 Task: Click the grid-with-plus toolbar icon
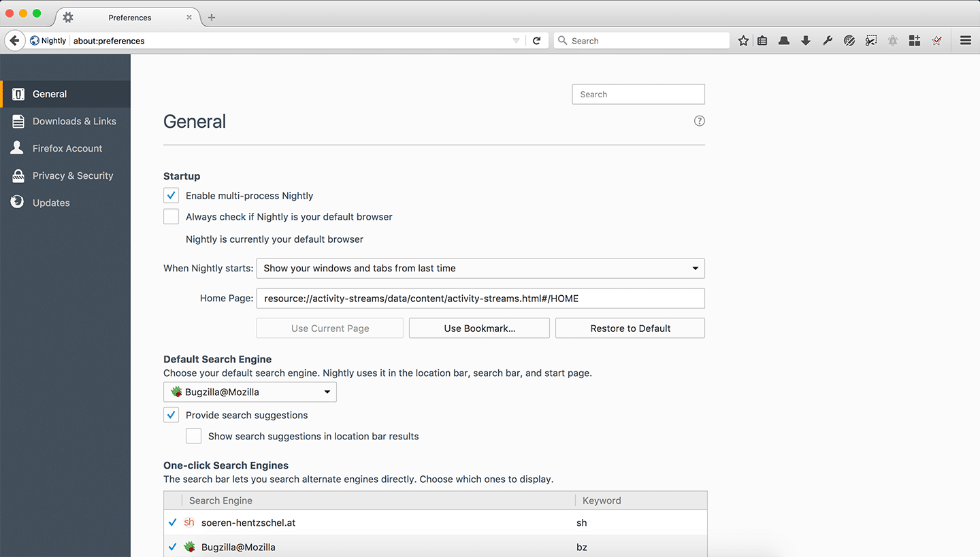[914, 41]
